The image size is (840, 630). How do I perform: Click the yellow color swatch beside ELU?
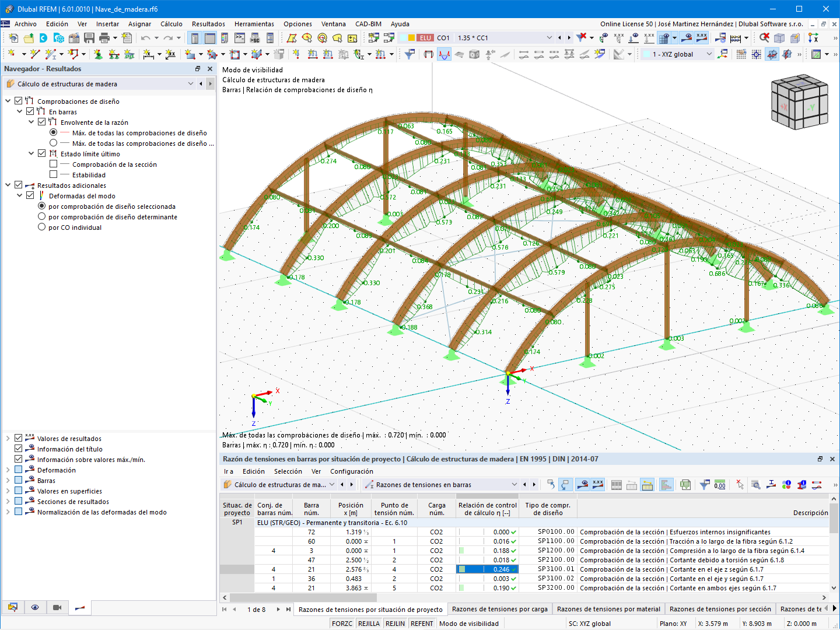411,38
